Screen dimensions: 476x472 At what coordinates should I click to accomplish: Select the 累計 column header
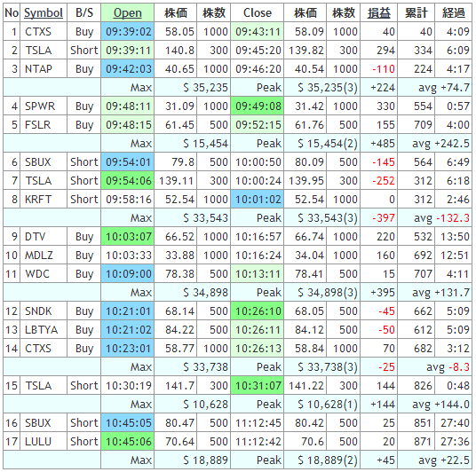pyautogui.click(x=416, y=13)
